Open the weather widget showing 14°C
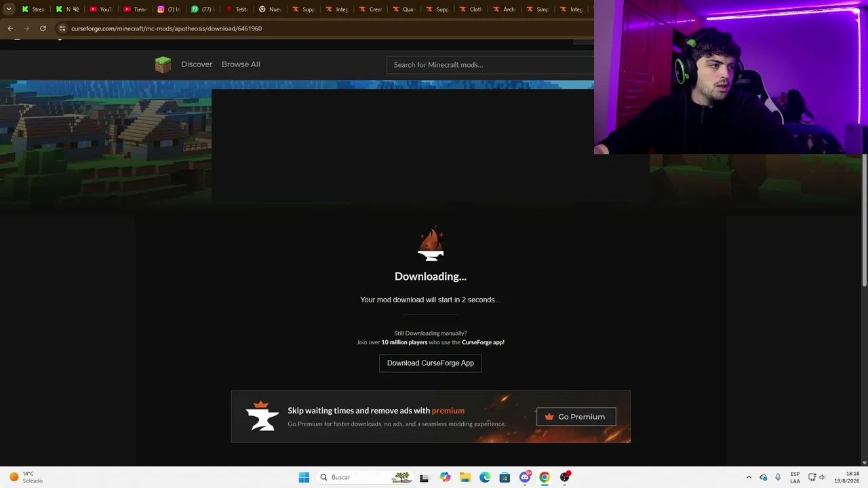The height and width of the screenshot is (488, 868). 26,477
